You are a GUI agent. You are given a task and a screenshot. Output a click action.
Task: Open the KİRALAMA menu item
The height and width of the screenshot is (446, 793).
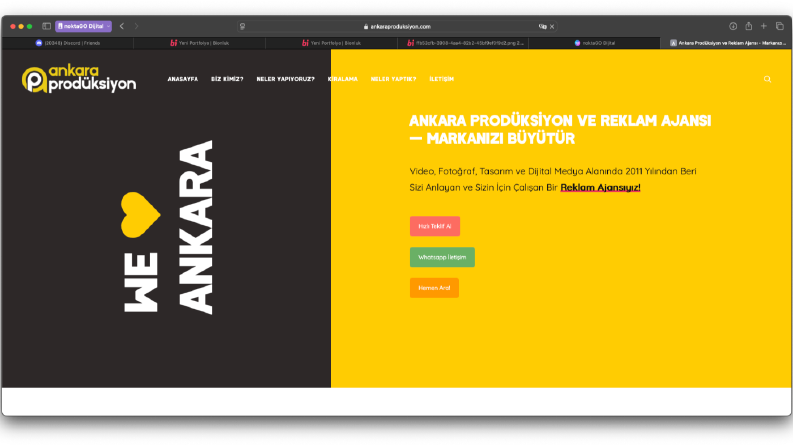(x=343, y=79)
